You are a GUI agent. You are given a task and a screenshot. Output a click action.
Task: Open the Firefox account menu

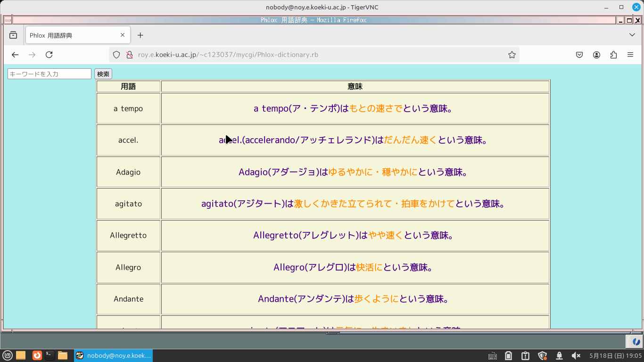[x=596, y=55]
